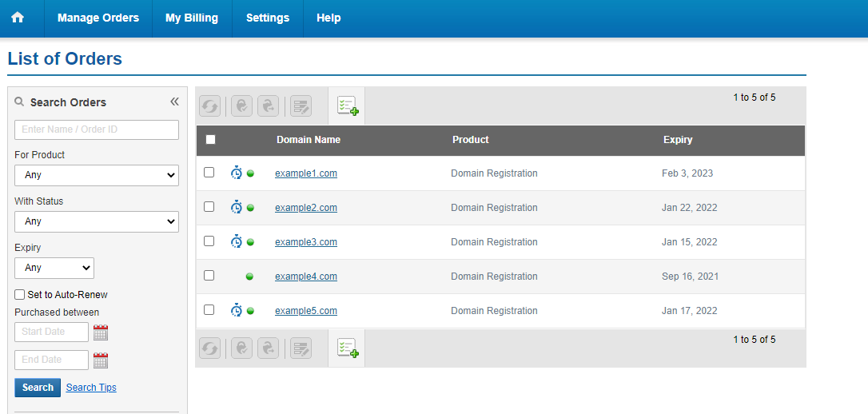The width and height of the screenshot is (868, 414).
Task: Open the Start Date calendar picker
Action: pos(101,332)
